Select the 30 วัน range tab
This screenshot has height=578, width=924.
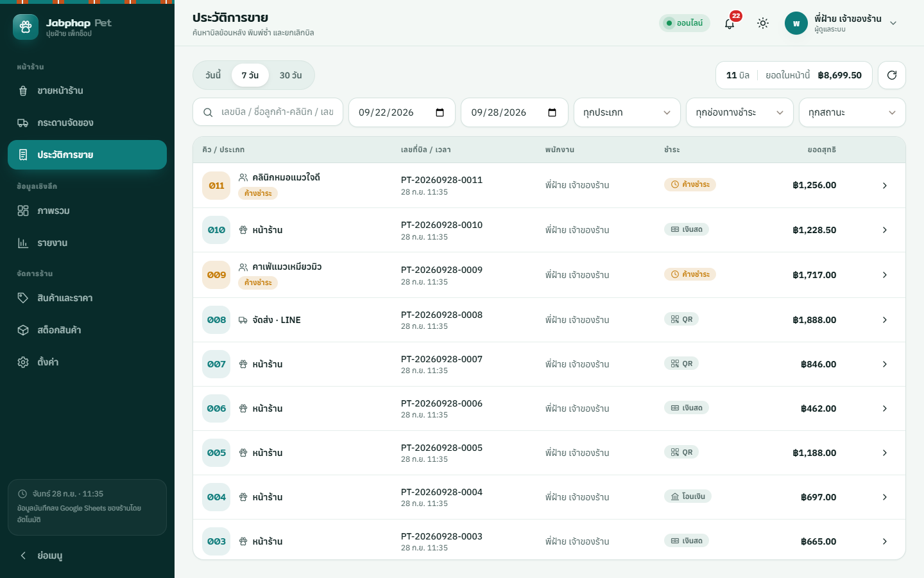tap(291, 75)
